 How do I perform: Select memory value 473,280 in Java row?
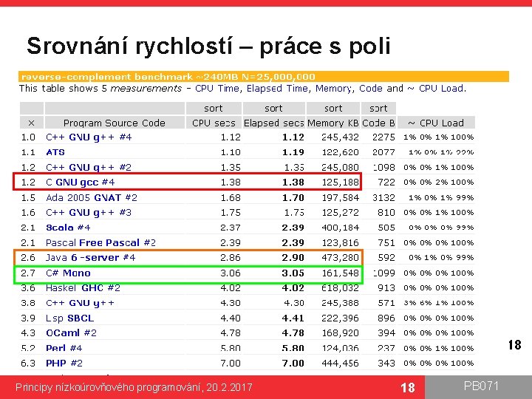pos(341,258)
